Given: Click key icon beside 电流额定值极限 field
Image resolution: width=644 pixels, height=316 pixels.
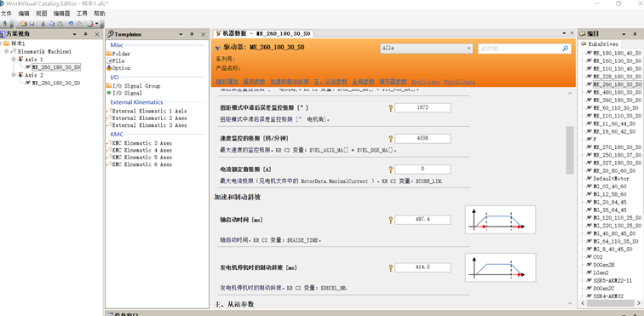Looking at the screenshot, I should pyautogui.click(x=391, y=169).
